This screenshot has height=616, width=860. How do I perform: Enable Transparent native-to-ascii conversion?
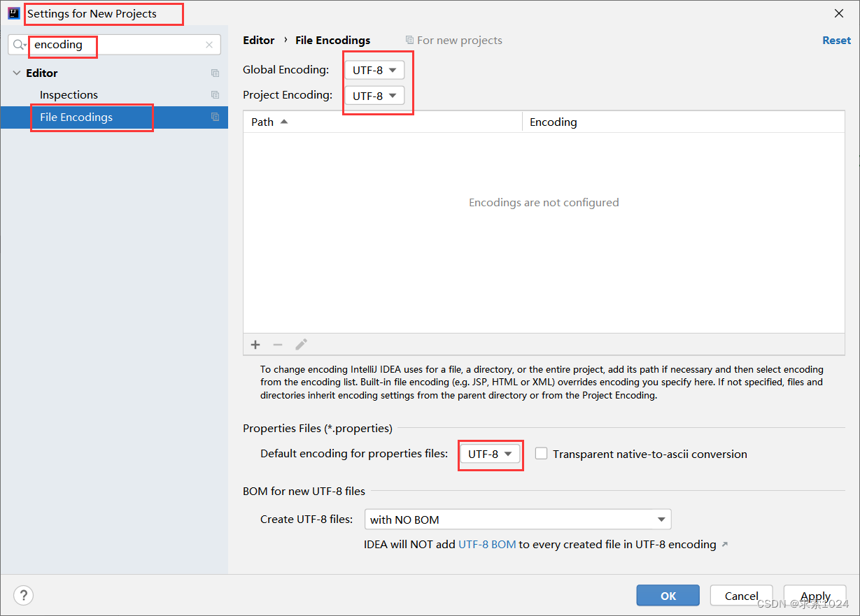(541, 453)
